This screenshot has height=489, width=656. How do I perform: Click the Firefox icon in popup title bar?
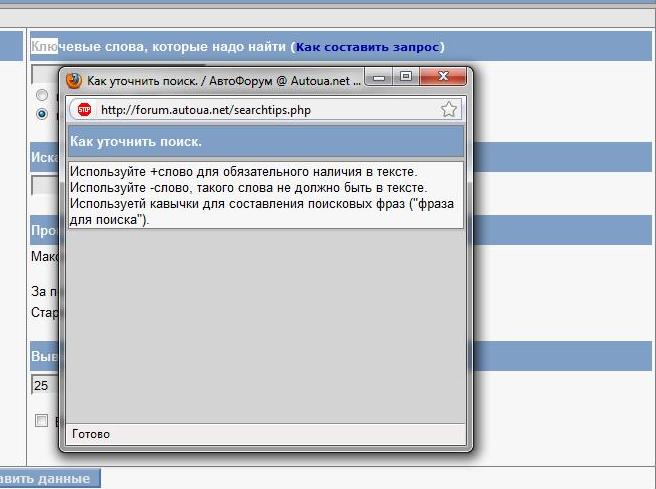pyautogui.click(x=75, y=79)
